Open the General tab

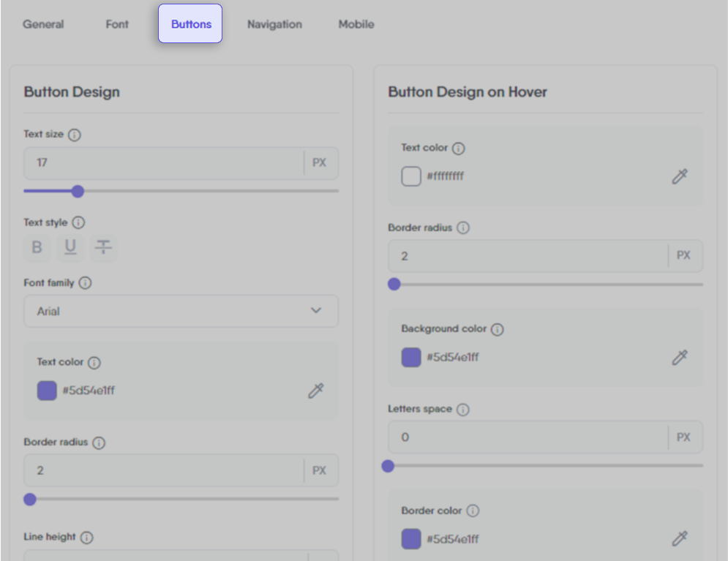point(43,24)
